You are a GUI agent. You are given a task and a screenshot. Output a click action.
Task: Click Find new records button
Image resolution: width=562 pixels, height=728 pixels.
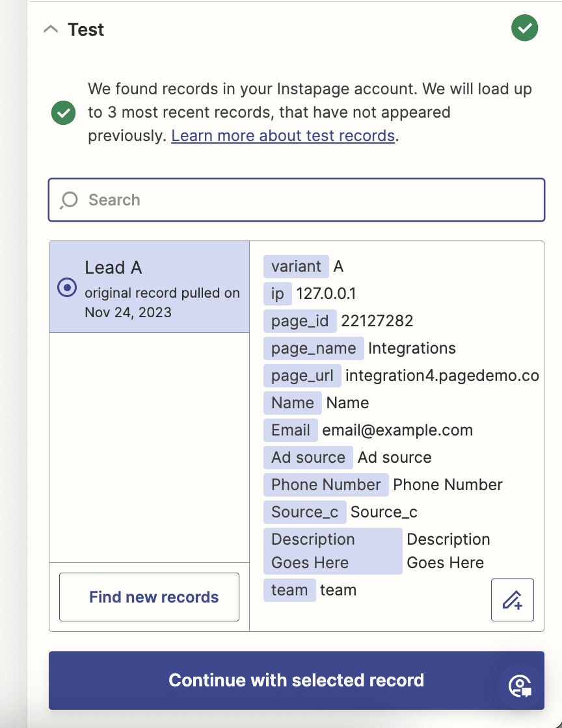coord(149,597)
